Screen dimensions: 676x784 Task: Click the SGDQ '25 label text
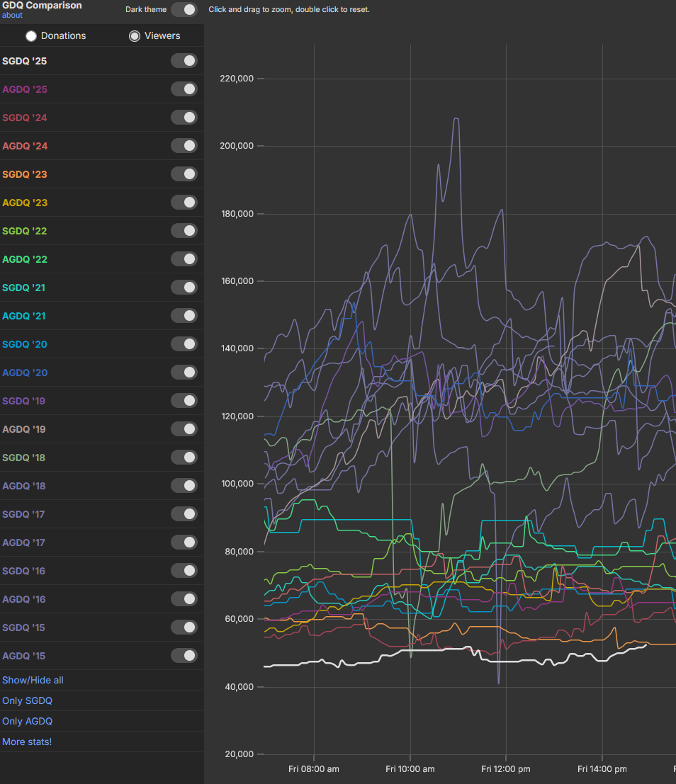point(25,61)
